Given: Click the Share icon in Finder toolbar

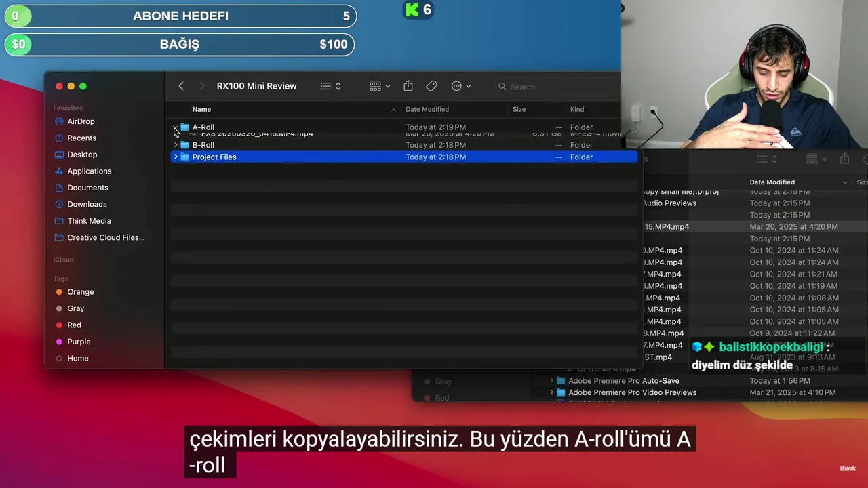Looking at the screenshot, I should coord(408,86).
